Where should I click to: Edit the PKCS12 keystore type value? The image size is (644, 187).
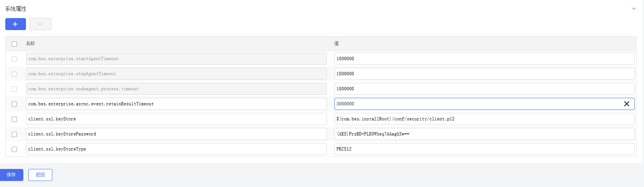484,149
